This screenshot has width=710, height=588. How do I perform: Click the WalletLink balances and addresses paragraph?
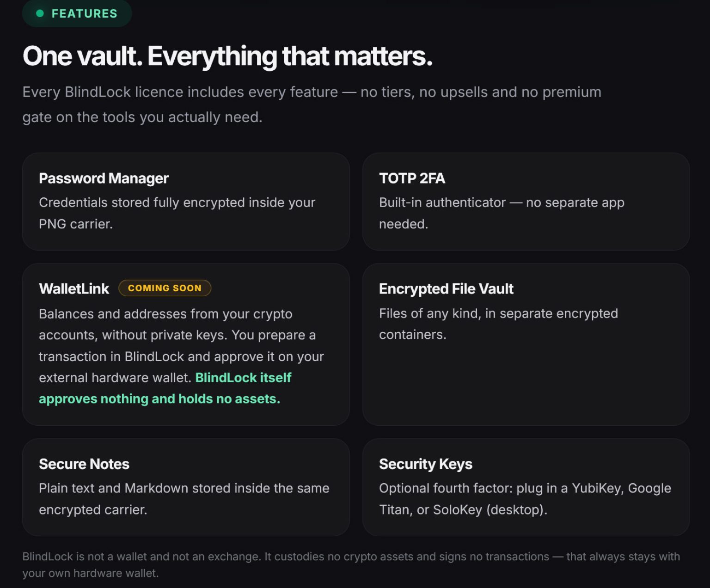point(181,356)
